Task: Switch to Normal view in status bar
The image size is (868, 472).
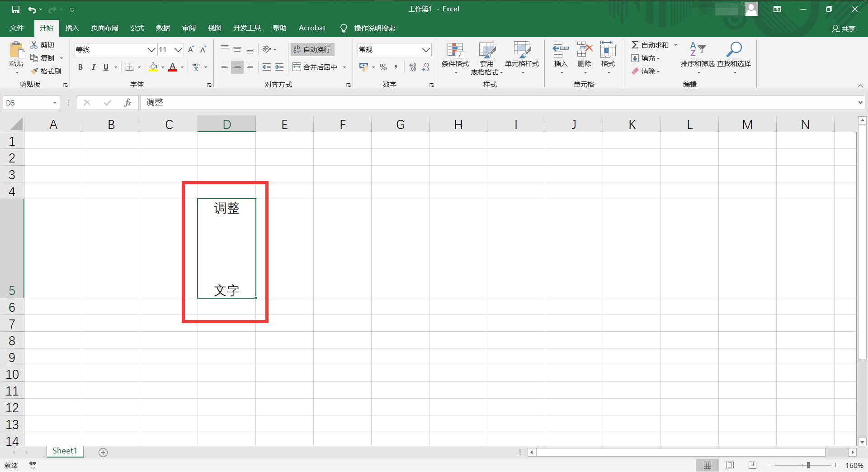Action: 708,465
